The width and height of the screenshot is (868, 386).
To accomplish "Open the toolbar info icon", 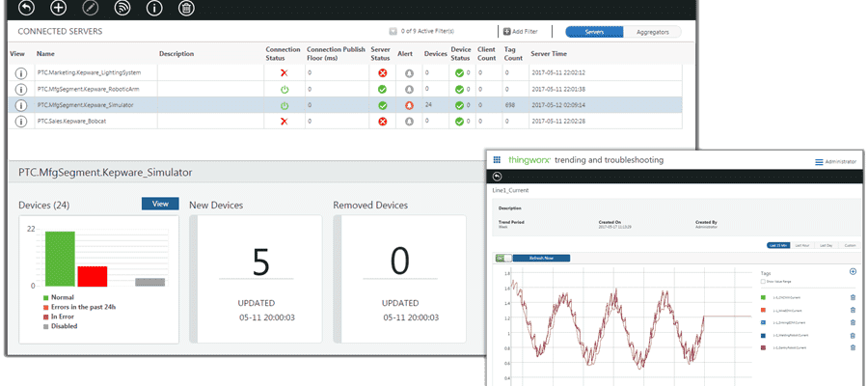I will coord(154,8).
